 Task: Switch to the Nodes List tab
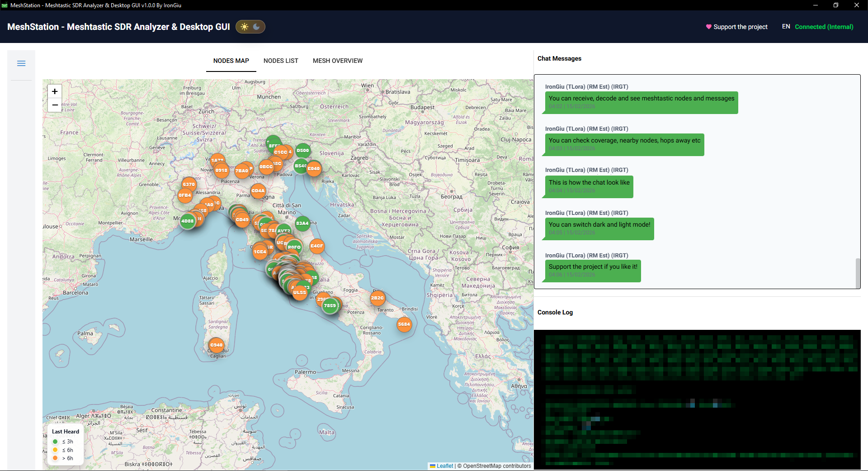(281, 61)
